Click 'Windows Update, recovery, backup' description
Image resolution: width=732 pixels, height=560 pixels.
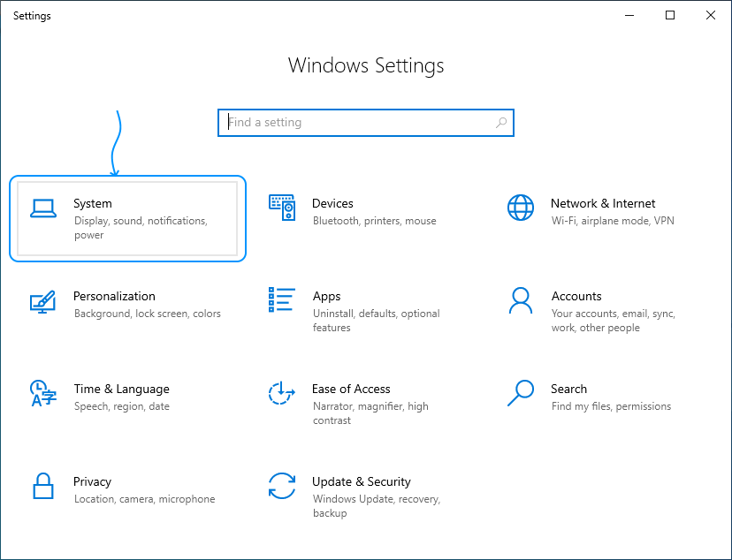pyautogui.click(x=377, y=506)
